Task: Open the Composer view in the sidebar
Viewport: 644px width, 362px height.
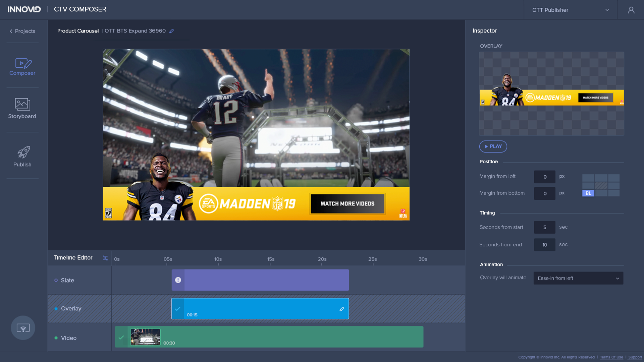Action: [22, 66]
